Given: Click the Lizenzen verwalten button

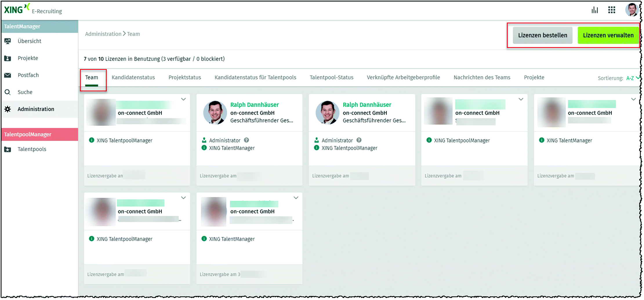Looking at the screenshot, I should (608, 35).
